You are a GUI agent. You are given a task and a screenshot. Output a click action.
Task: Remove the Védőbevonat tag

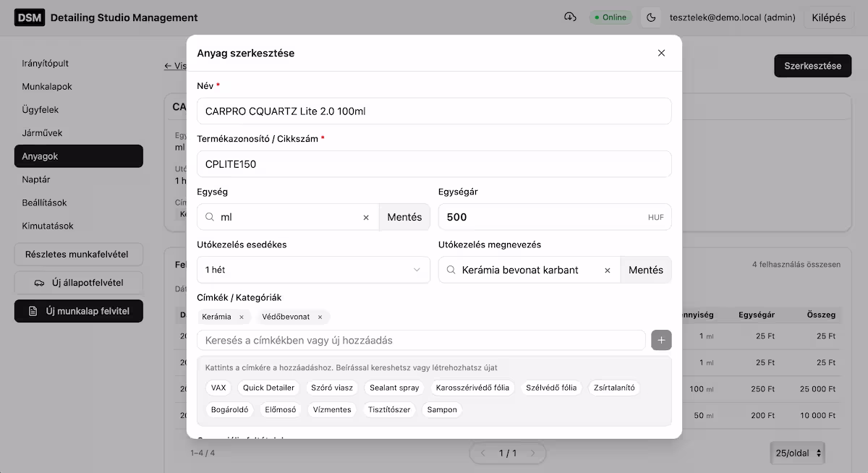click(x=320, y=317)
